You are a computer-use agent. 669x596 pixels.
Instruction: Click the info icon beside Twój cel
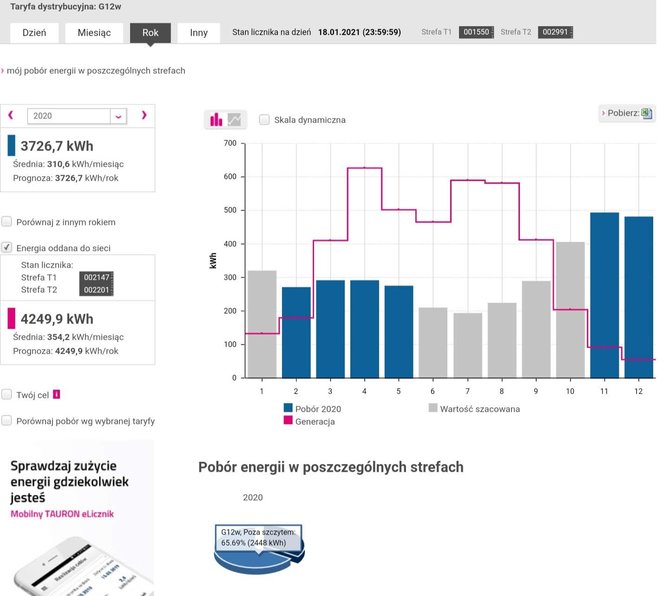pos(57,395)
